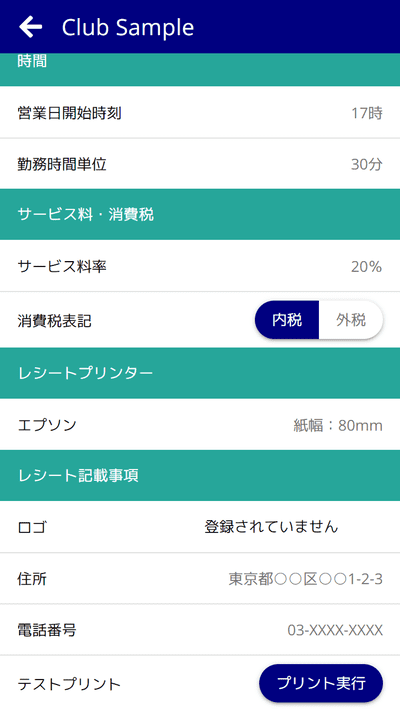Tap the 登録されていません logo status text
The width and height of the screenshot is (400, 711).
coord(271,527)
